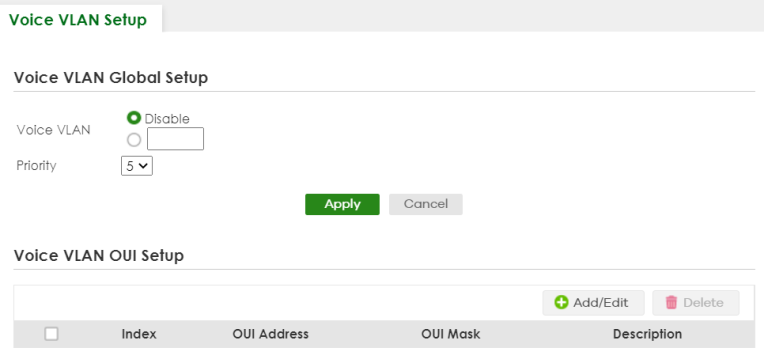Screen dimensions: 764x363
Task: Click the Priority field label
Action: point(37,166)
